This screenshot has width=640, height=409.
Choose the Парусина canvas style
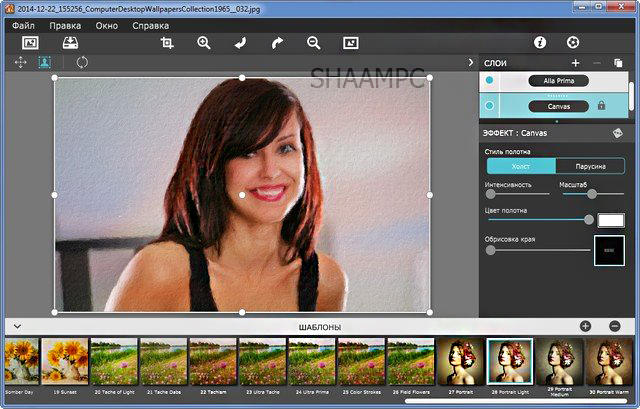pyautogui.click(x=590, y=166)
